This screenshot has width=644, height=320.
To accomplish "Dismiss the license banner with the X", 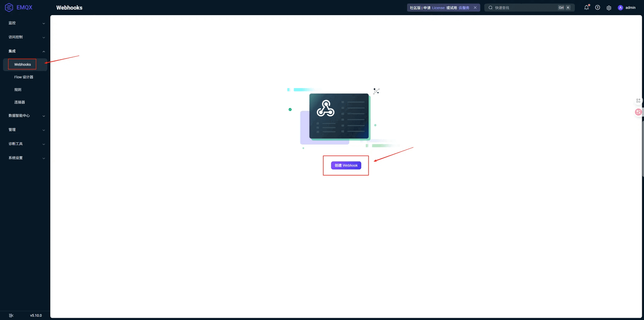I will [x=475, y=7].
